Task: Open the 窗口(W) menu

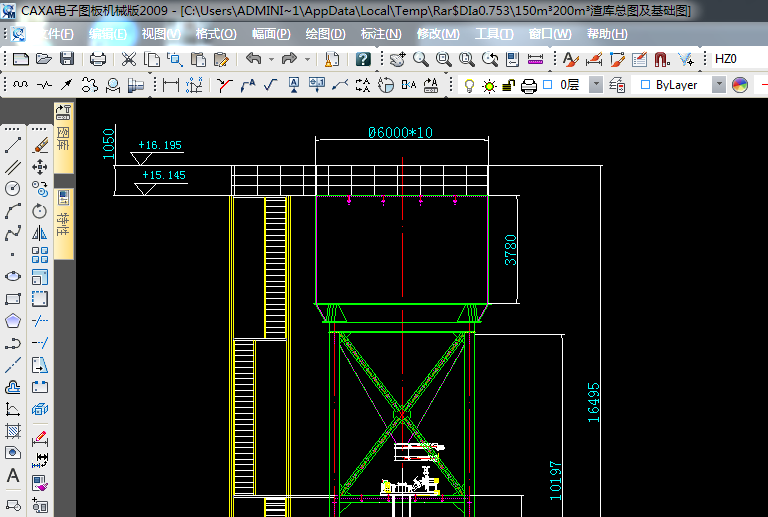Action: tap(550, 34)
